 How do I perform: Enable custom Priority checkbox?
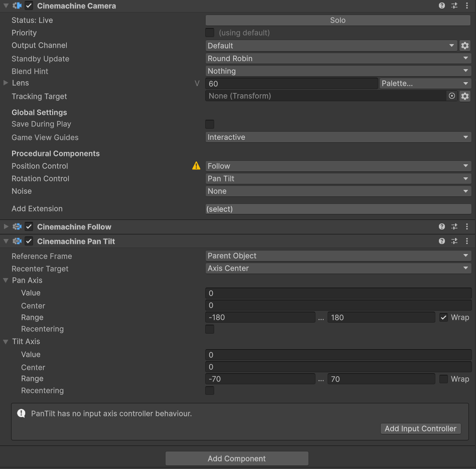click(x=210, y=33)
